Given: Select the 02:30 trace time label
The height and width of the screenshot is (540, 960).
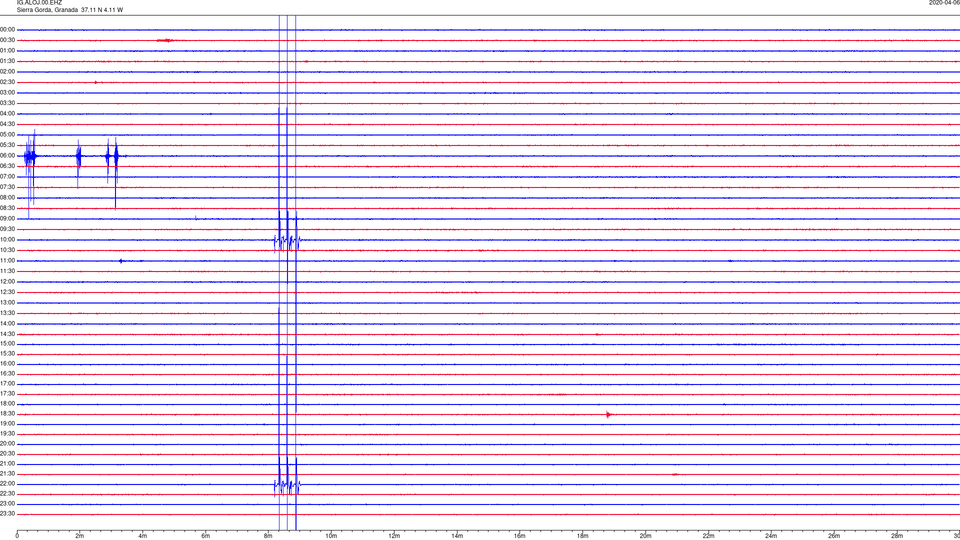Looking at the screenshot, I should pyautogui.click(x=7, y=82).
